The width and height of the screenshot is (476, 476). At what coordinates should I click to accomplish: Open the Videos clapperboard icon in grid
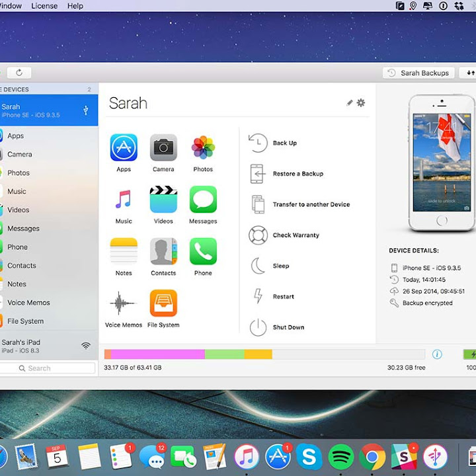[163, 200]
